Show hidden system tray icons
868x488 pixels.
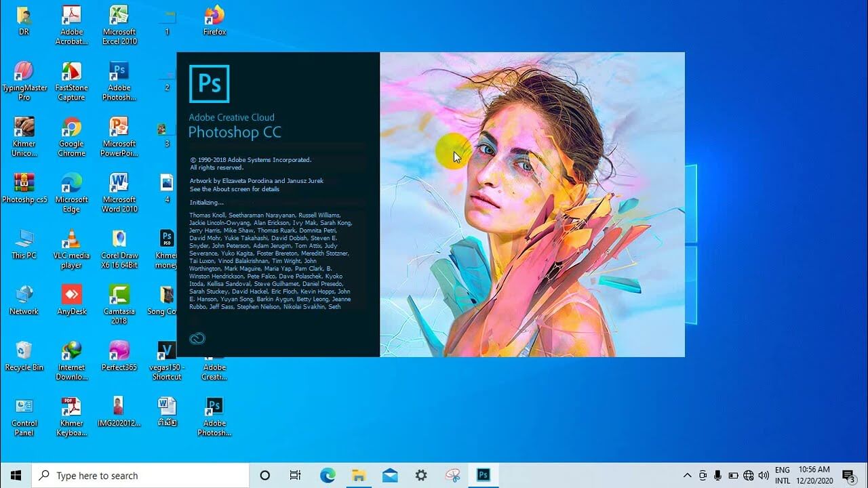pos(687,475)
